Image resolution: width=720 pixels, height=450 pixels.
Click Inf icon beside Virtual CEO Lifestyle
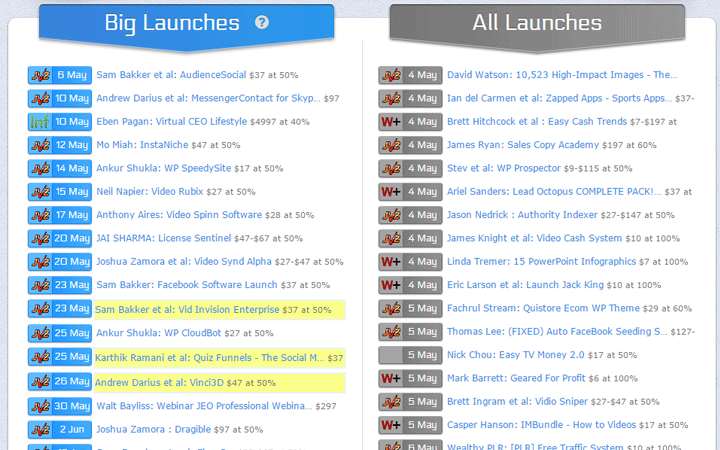(40, 122)
